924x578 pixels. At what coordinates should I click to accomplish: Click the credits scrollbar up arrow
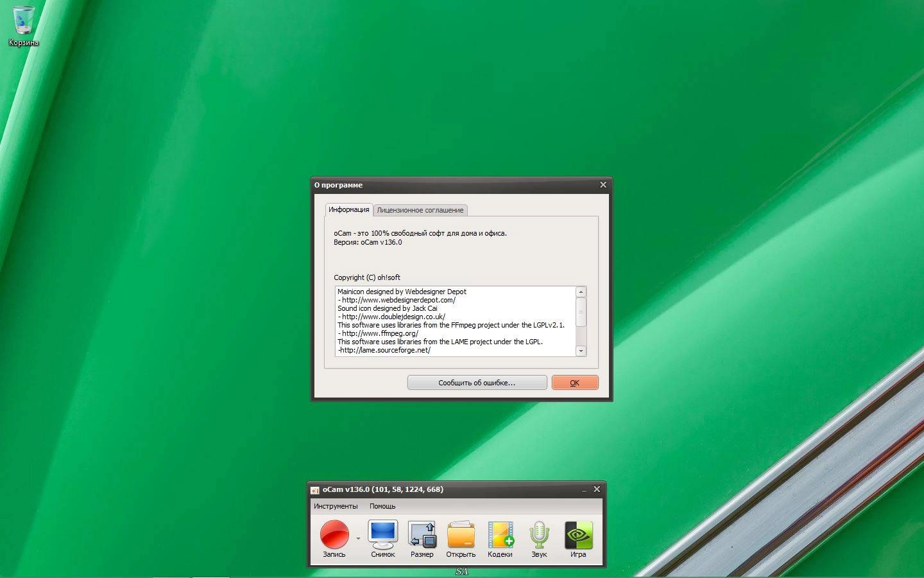pos(581,292)
